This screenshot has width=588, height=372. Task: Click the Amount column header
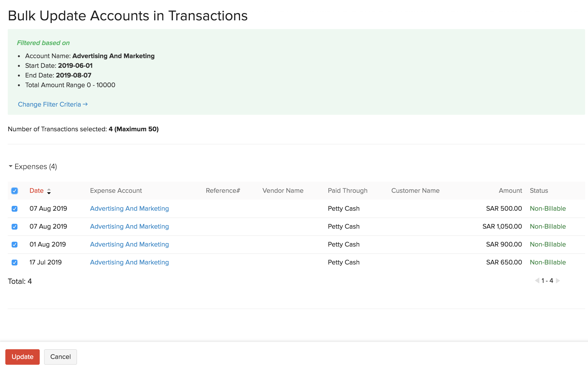pyautogui.click(x=510, y=191)
